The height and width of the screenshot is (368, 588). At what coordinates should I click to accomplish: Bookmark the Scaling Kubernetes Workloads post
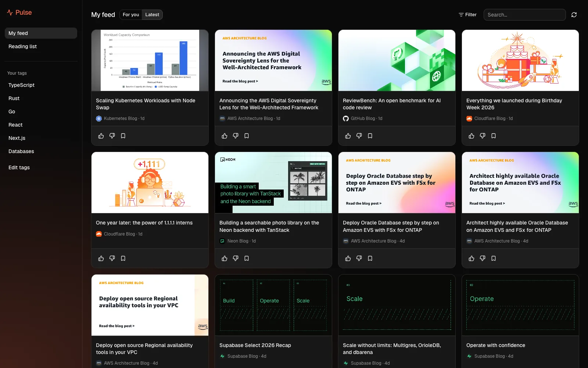point(123,136)
